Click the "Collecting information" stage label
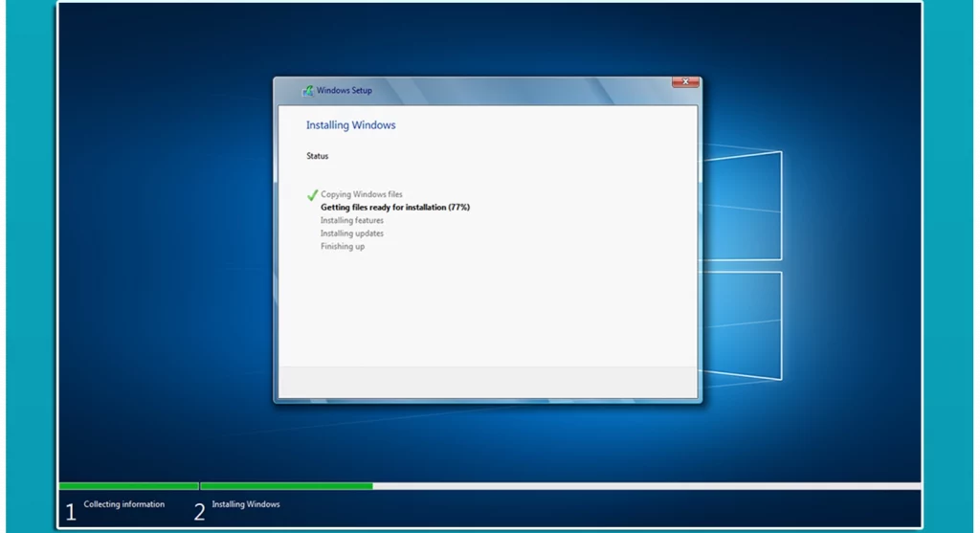 (123, 504)
